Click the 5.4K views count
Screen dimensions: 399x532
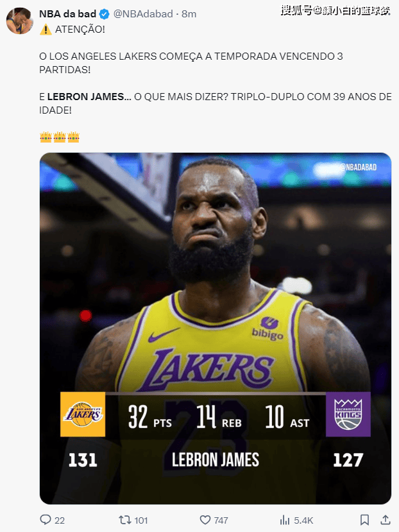coord(303,520)
